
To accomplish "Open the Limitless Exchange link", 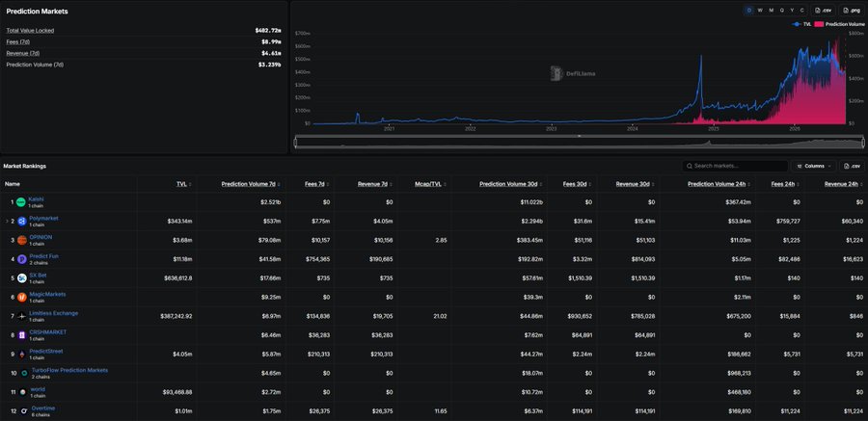I will [54, 313].
